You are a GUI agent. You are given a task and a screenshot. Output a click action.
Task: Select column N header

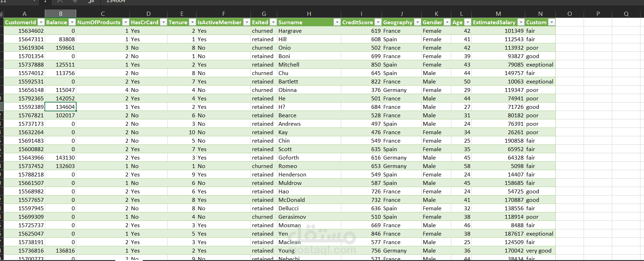pyautogui.click(x=540, y=14)
